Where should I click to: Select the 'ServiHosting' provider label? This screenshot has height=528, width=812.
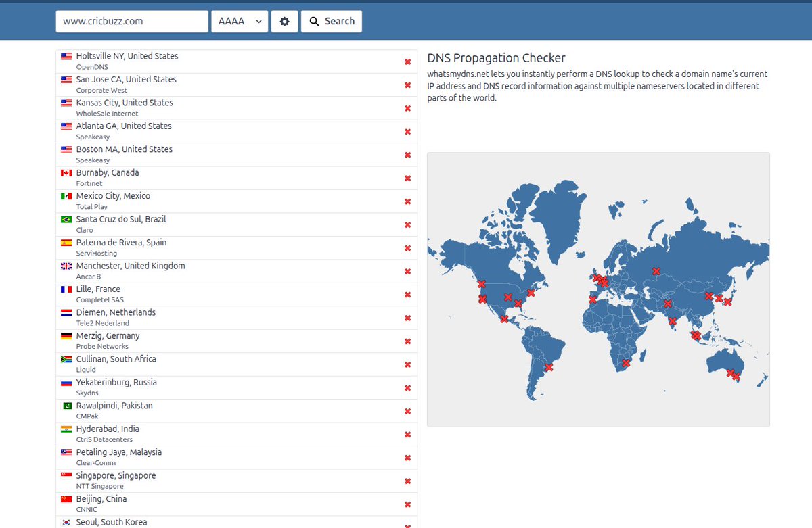point(97,254)
